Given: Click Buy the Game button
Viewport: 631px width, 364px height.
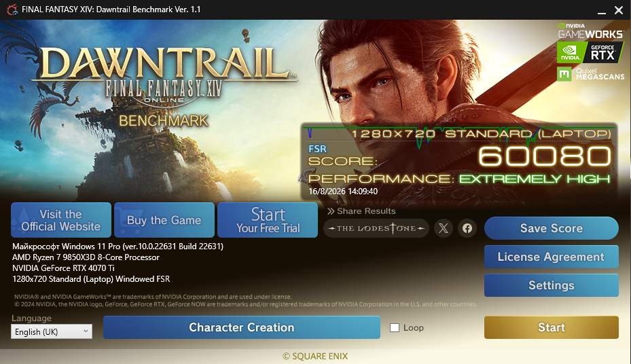Looking at the screenshot, I should 164,220.
